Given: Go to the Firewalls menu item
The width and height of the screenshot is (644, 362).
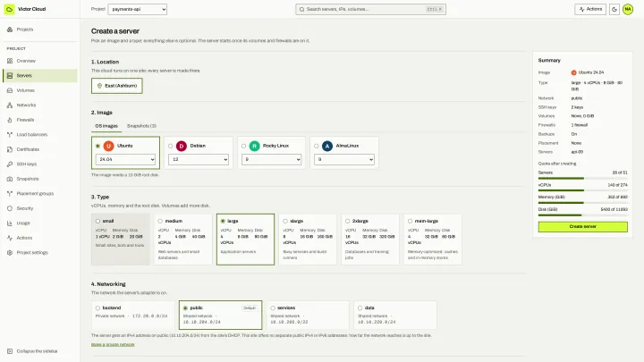Looking at the screenshot, I should 40,120.
